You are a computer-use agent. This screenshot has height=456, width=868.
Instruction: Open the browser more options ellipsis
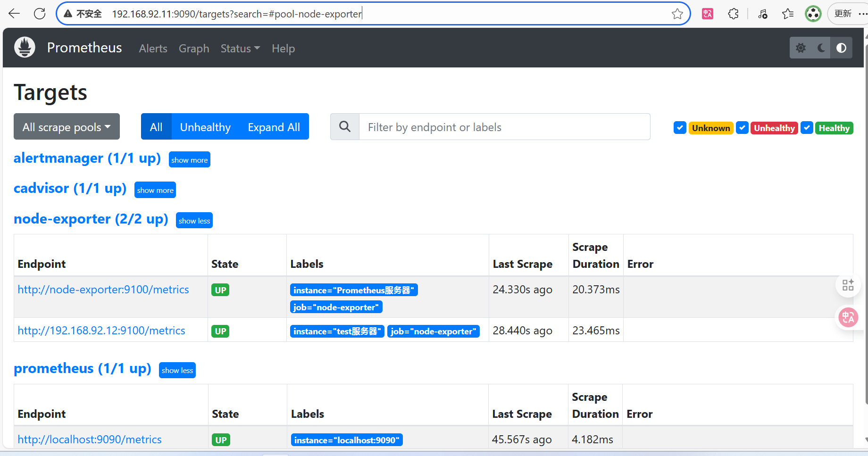(x=863, y=14)
